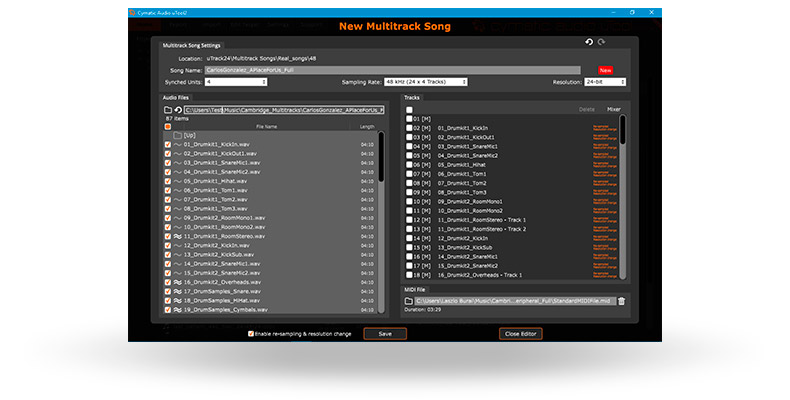Open the audio files folder browser icon
The width and height of the screenshot is (790, 400).
click(168, 110)
